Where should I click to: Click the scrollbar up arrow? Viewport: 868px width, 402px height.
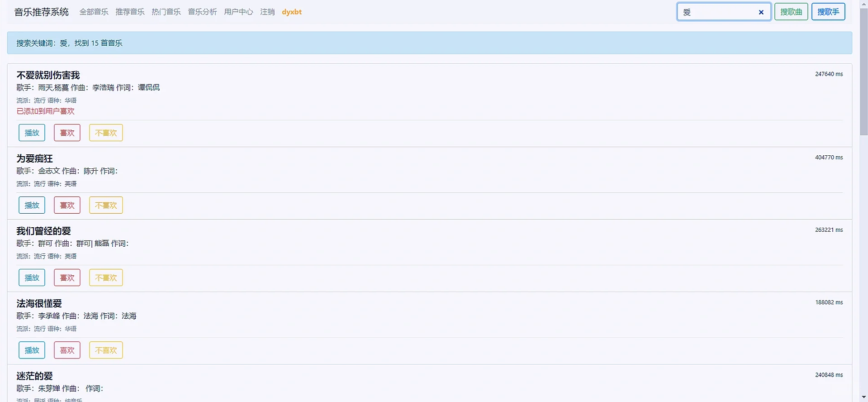pyautogui.click(x=864, y=4)
